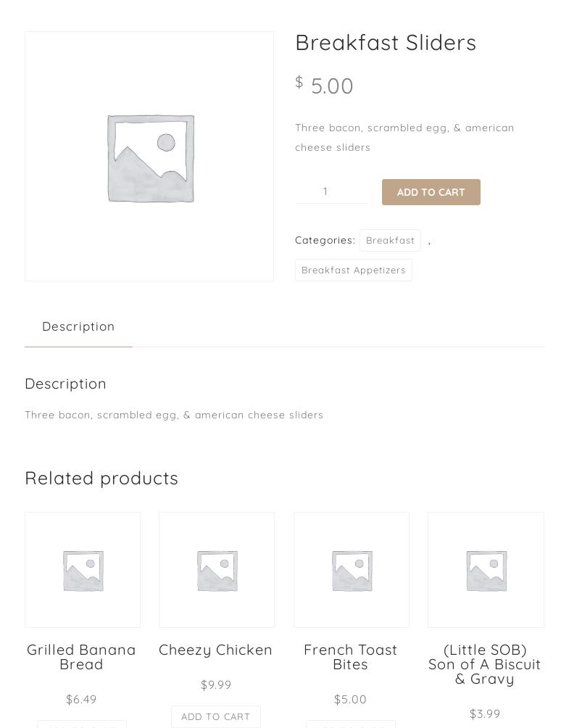This screenshot has width=569, height=728.
Task: Click the product quantity input field
Action: 331,191
